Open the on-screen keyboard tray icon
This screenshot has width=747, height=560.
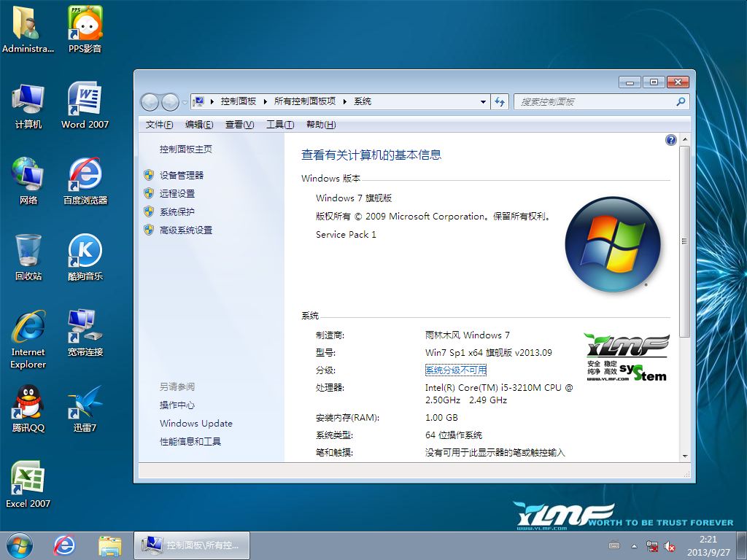pyautogui.click(x=614, y=546)
